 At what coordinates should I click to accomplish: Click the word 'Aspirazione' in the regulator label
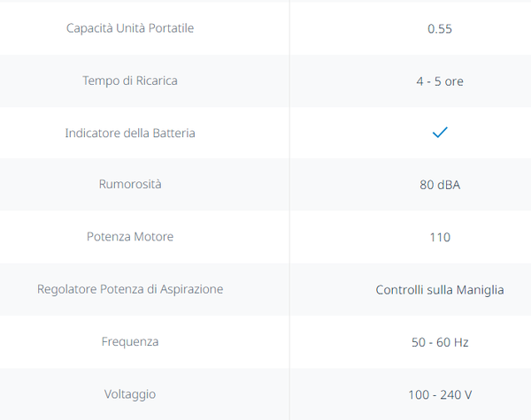click(x=190, y=289)
